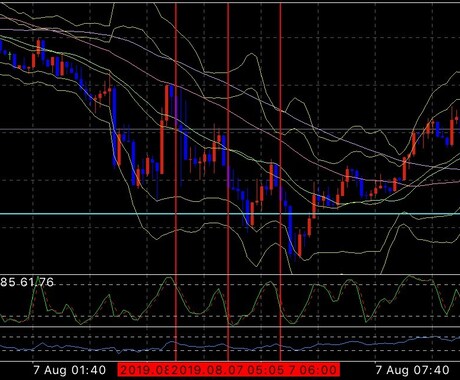Image resolution: width=460 pixels, height=380 pixels.
Task: Click the divider above the bottom indicator panel
Action: pyautogui.click(x=230, y=327)
